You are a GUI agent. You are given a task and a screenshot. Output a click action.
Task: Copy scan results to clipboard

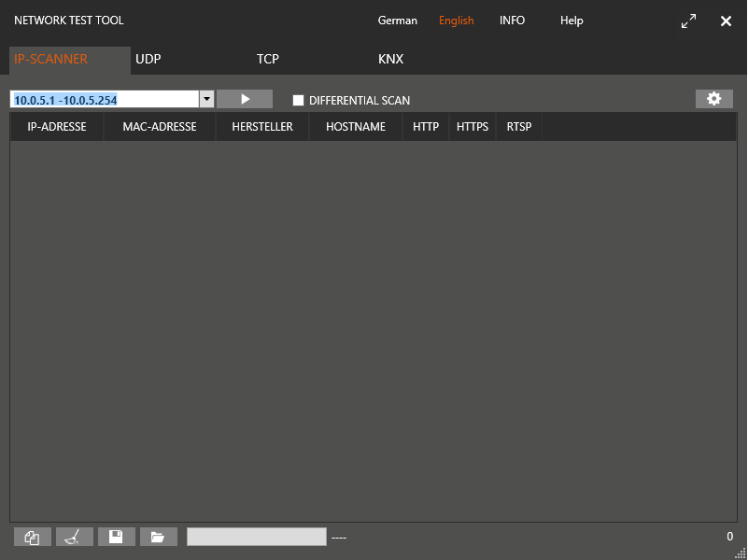tap(33, 537)
